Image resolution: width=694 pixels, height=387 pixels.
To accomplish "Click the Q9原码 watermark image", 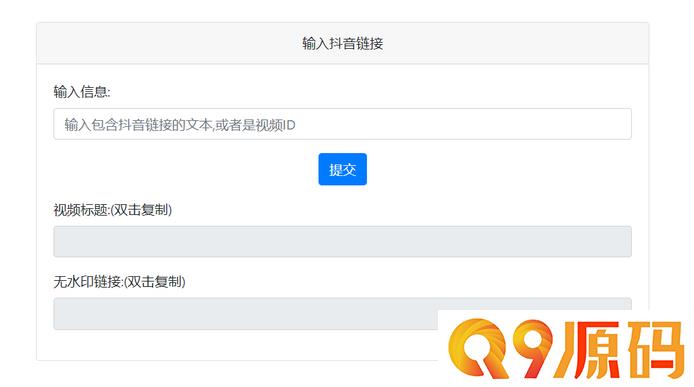I will (x=566, y=349).
